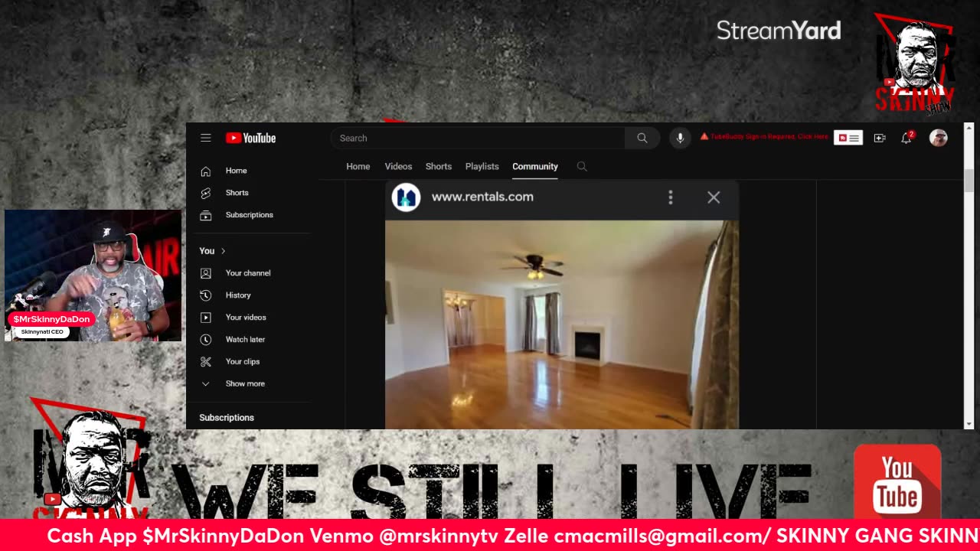The height and width of the screenshot is (551, 980).
Task: Click the Subscriptions sidebar icon
Action: click(205, 215)
